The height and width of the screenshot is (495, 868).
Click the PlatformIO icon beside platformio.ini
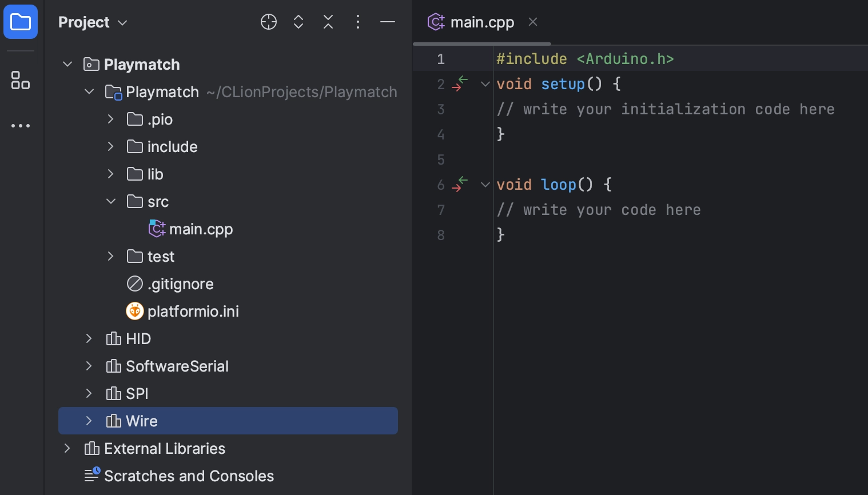[x=135, y=311]
